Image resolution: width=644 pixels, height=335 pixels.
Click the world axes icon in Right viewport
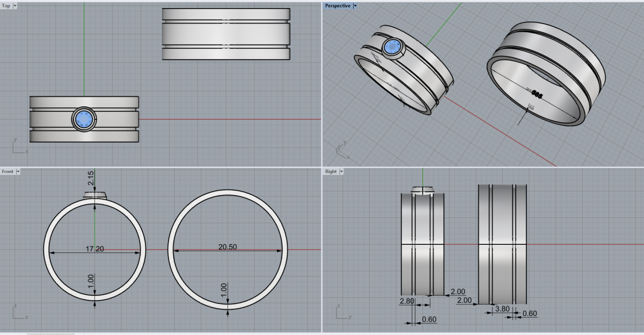341,313
